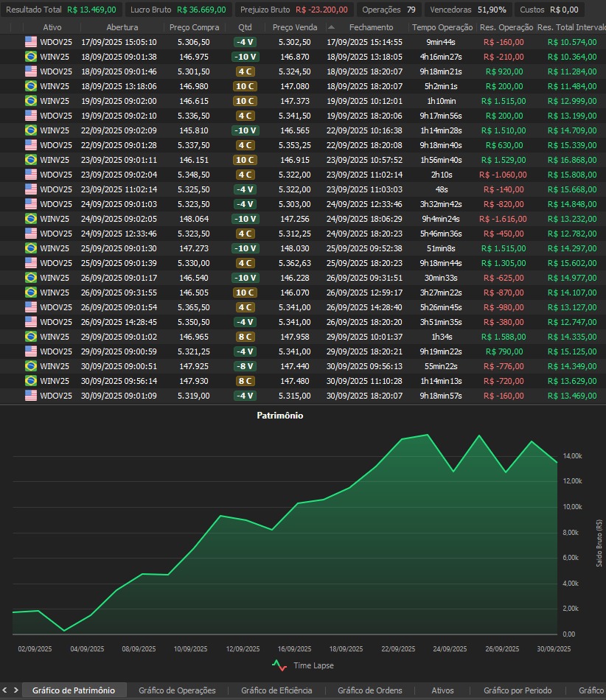
Task: Switch to the Gráfico de Operações tab
Action: tap(177, 690)
